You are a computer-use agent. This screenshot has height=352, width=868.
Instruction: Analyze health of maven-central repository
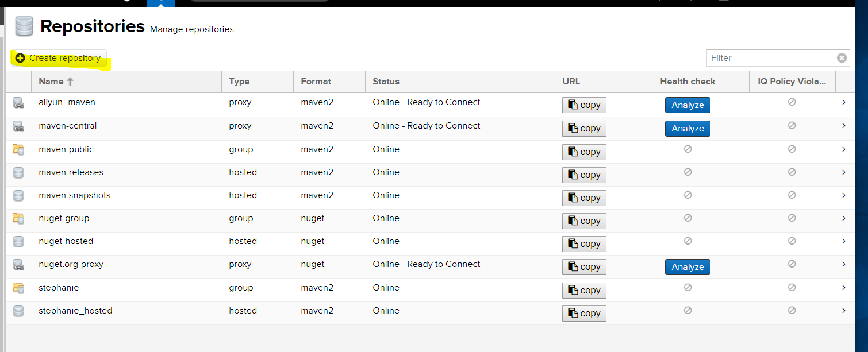(688, 129)
